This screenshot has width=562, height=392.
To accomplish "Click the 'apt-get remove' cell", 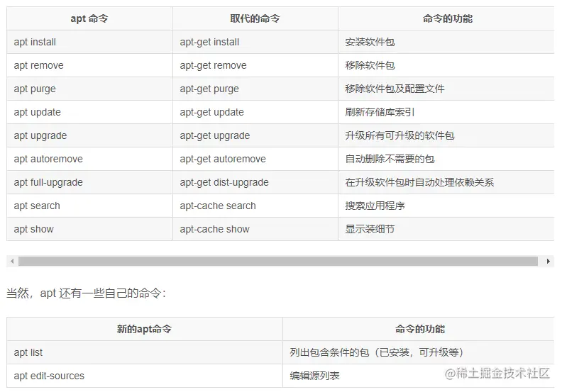I will pyautogui.click(x=255, y=65).
